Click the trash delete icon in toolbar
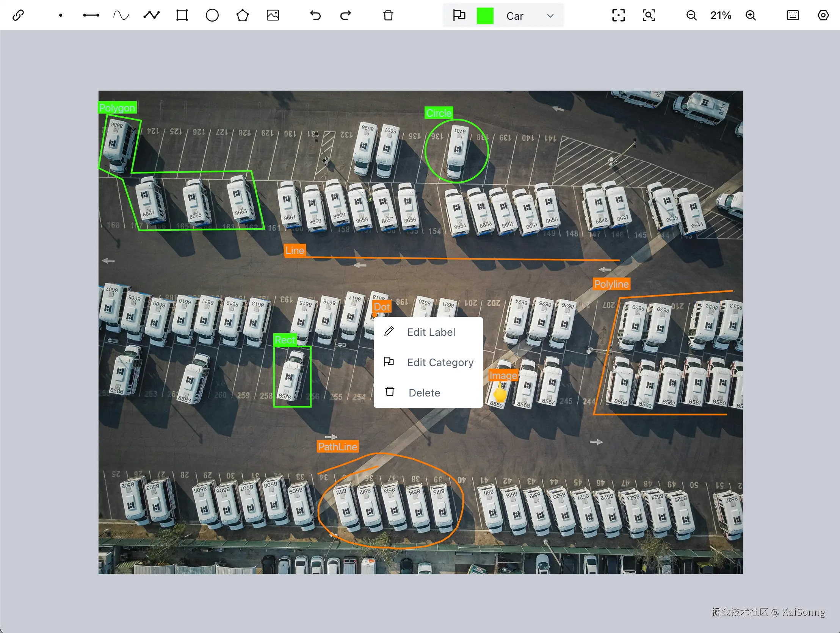Viewport: 840px width, 633px height. pyautogui.click(x=388, y=16)
